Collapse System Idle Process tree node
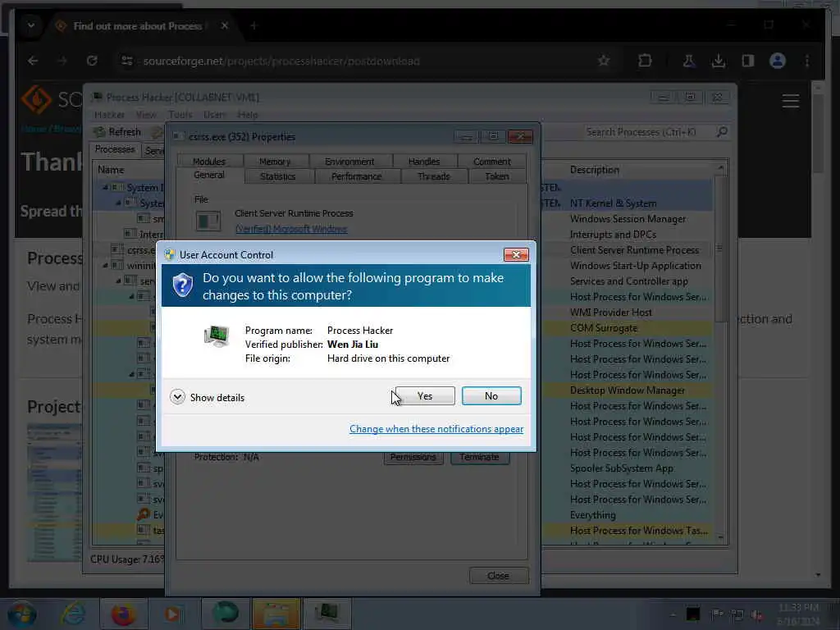The image size is (840, 630). 106,188
